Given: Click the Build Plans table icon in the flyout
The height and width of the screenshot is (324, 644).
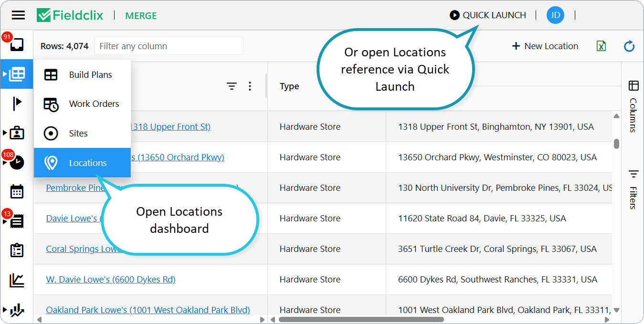Looking at the screenshot, I should click(51, 75).
